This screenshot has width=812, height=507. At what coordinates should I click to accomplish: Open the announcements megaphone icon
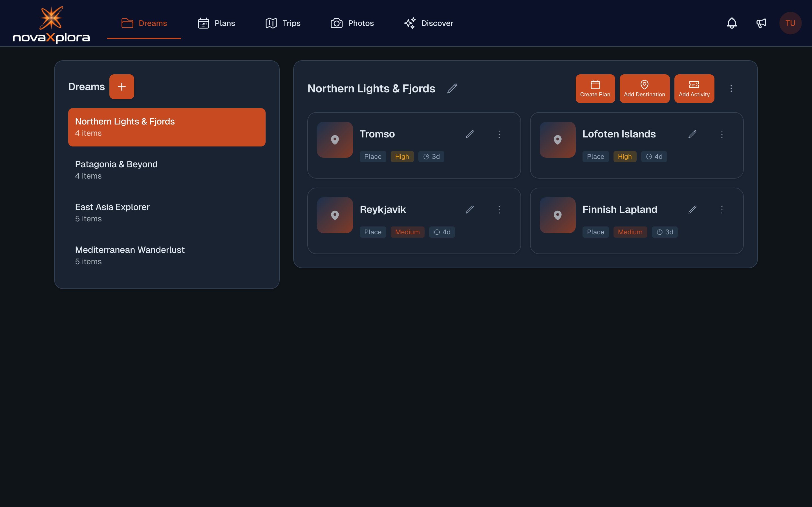click(x=761, y=23)
